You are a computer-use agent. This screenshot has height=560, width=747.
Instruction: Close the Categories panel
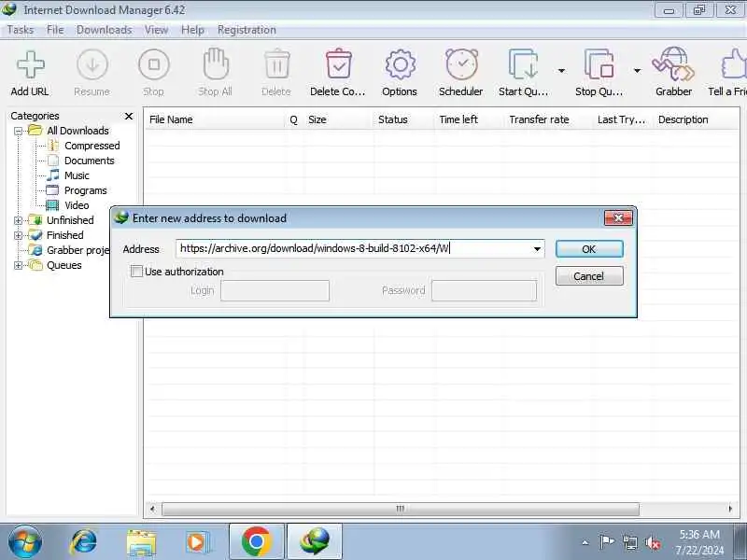coord(129,116)
